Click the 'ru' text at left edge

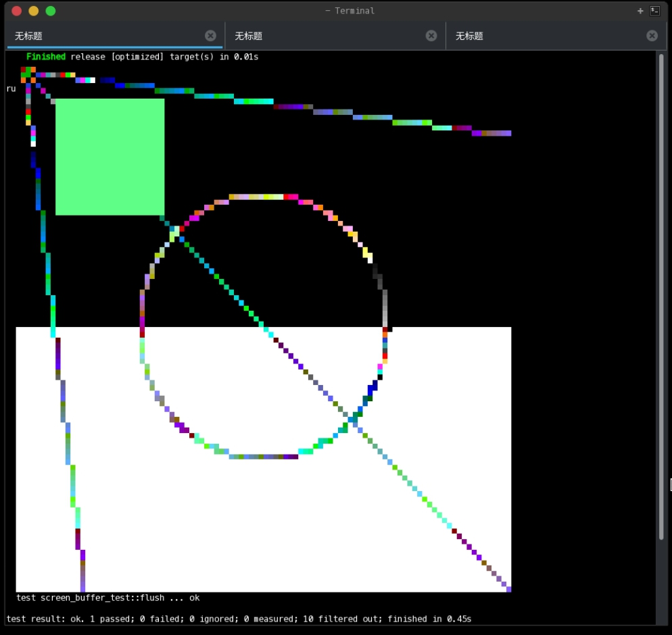[x=11, y=89]
